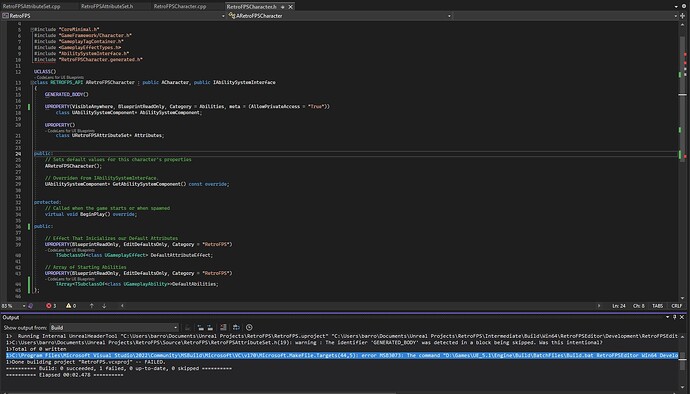Screen dimensions: 690x394
Task: Select the RetroFPSCharacter.h tab
Action: pos(252,7)
